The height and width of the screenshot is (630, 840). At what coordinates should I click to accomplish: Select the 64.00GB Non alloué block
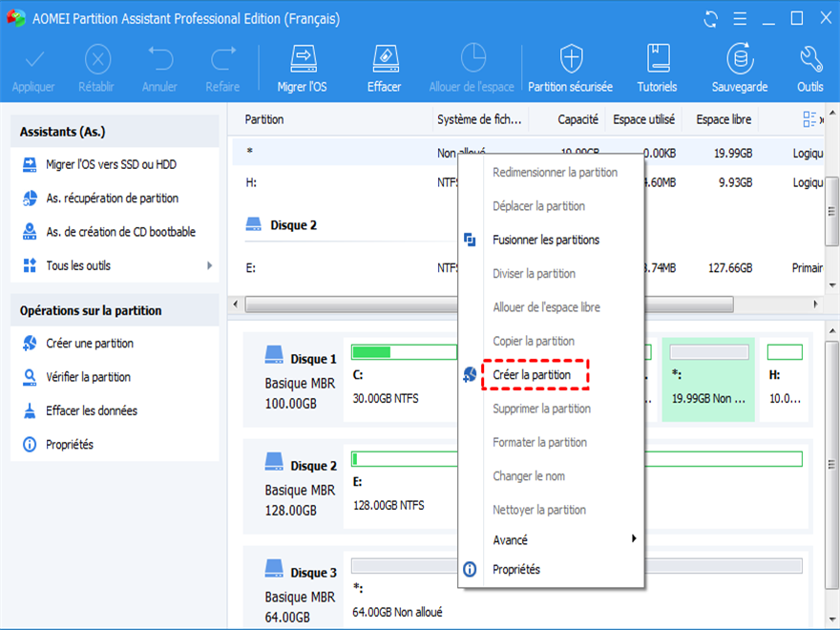point(401,589)
